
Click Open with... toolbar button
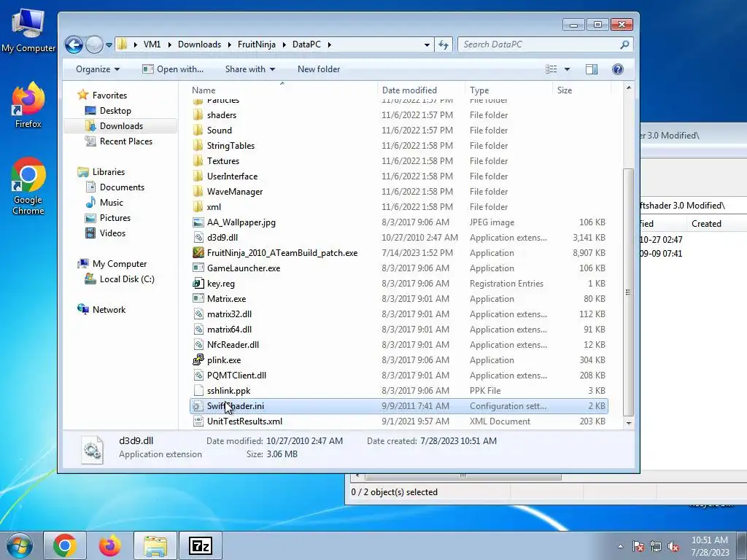point(173,69)
